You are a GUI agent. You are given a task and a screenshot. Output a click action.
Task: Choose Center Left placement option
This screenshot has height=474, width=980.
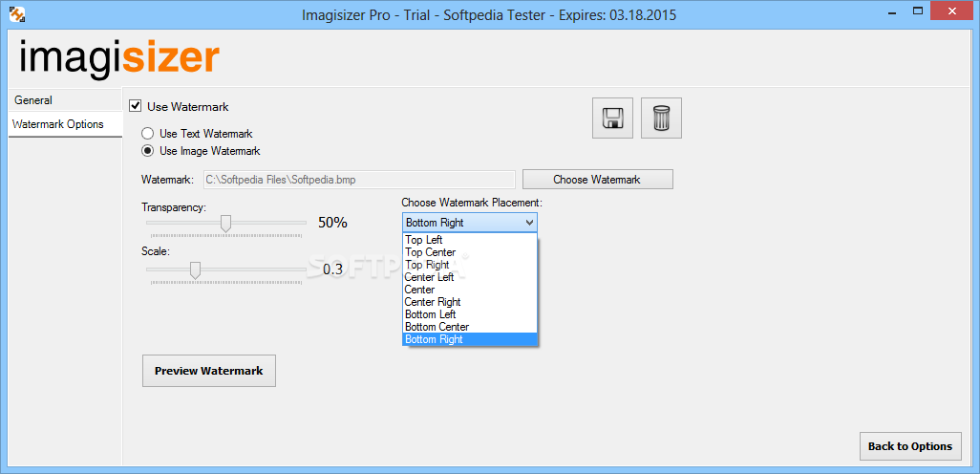click(470, 277)
